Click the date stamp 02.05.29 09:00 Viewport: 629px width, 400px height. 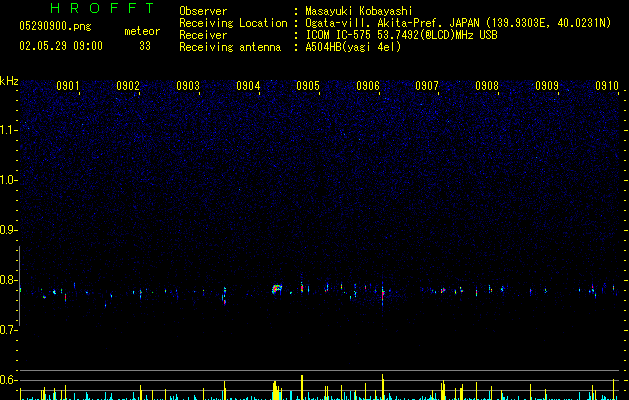tap(61, 46)
